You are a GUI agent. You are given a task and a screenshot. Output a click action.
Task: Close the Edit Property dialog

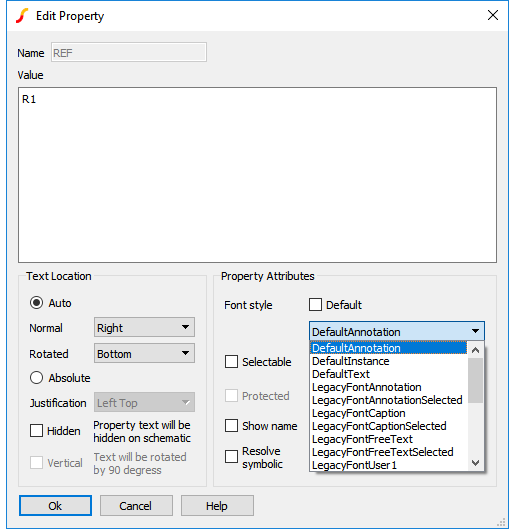(492, 15)
